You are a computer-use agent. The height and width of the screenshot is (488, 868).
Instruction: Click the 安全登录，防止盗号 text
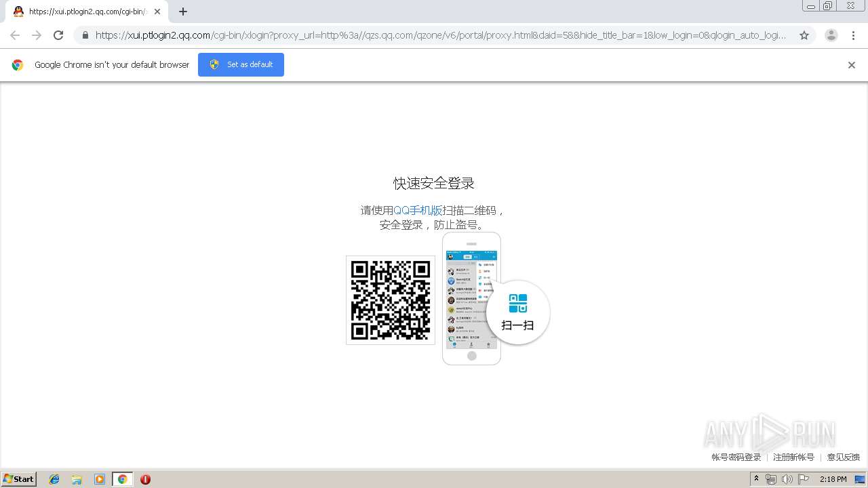click(432, 225)
